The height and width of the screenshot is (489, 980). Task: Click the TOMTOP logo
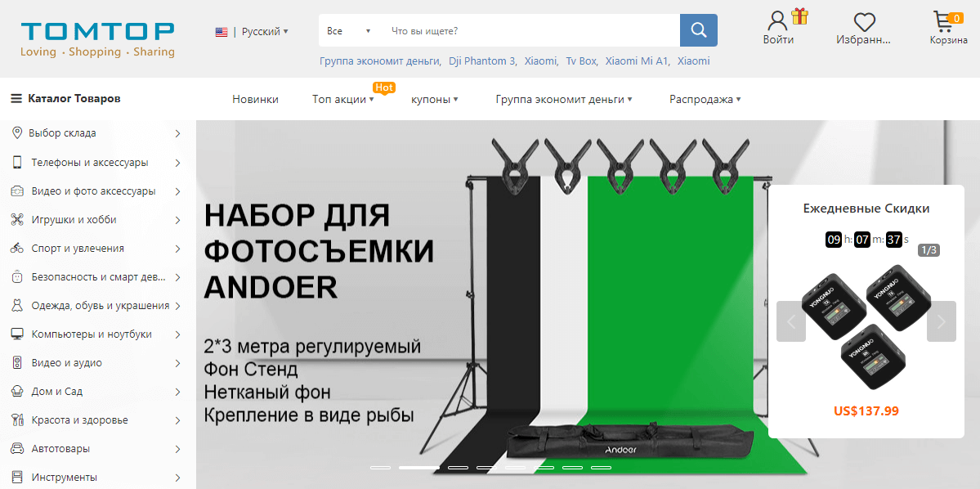[x=97, y=39]
